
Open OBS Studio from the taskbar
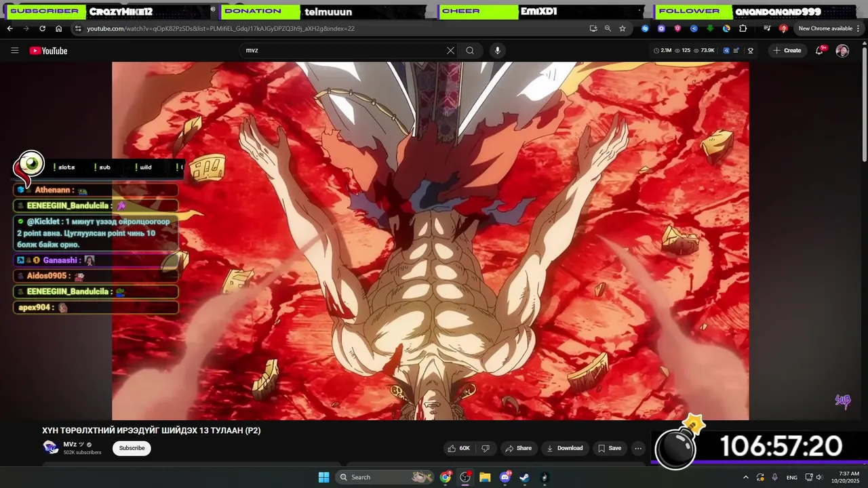(x=465, y=477)
